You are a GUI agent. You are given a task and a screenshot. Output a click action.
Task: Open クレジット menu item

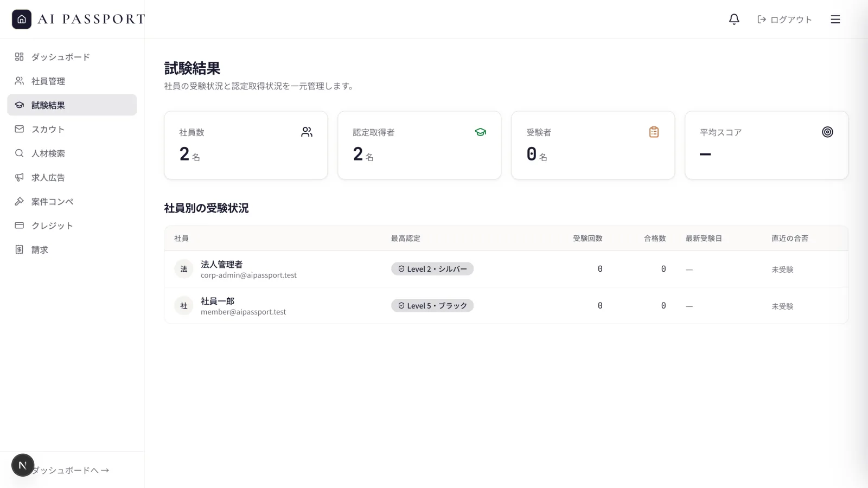72,226
